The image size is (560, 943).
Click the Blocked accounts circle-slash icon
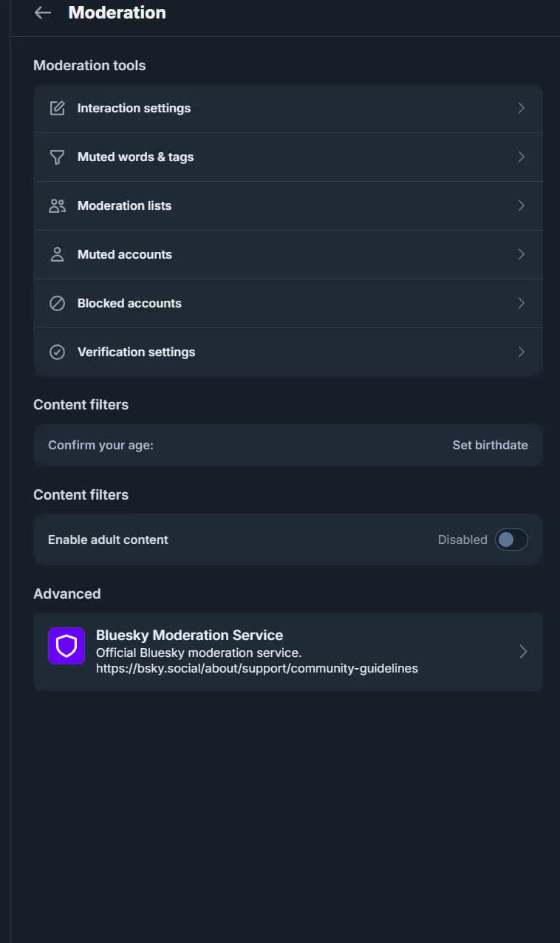tap(57, 303)
